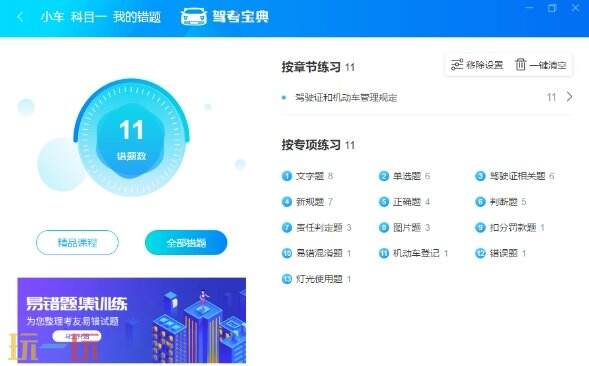Open the 驾驶证和机动车管理规定 chapter arrow
The height and width of the screenshot is (366, 589).
click(x=569, y=97)
